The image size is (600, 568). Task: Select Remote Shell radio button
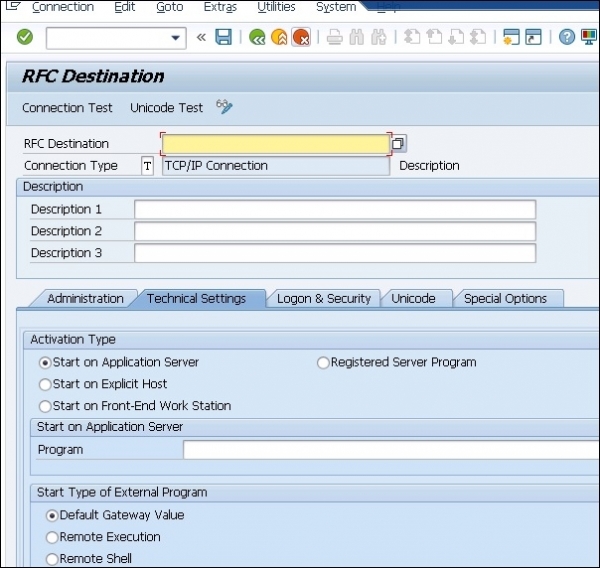(52, 559)
